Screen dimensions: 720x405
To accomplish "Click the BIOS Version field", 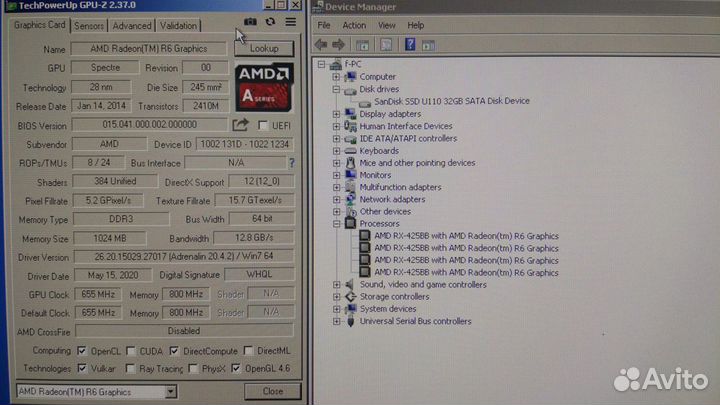I will [x=150, y=125].
